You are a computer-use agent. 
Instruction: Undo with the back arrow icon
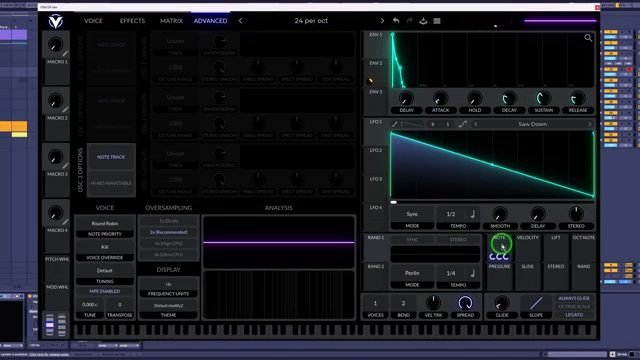click(396, 20)
